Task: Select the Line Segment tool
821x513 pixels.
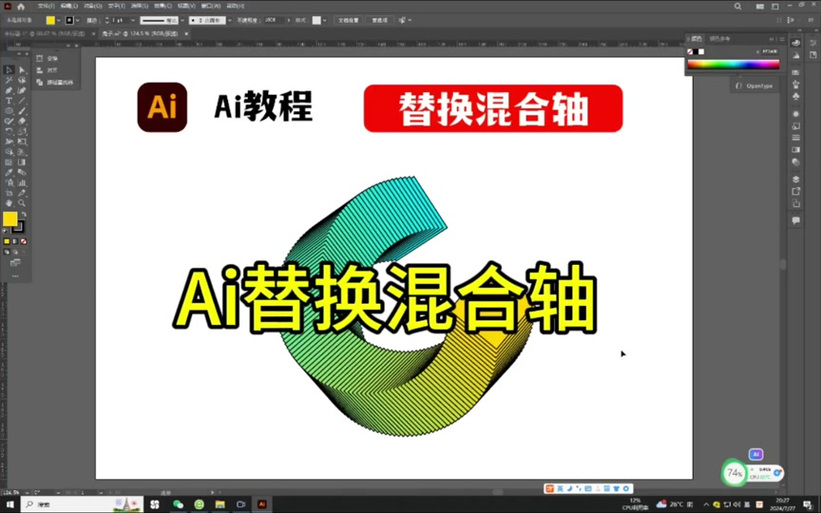Action: click(x=22, y=101)
